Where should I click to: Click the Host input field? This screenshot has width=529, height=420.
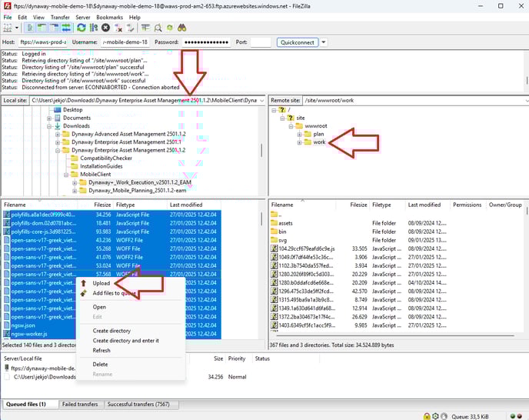point(43,42)
